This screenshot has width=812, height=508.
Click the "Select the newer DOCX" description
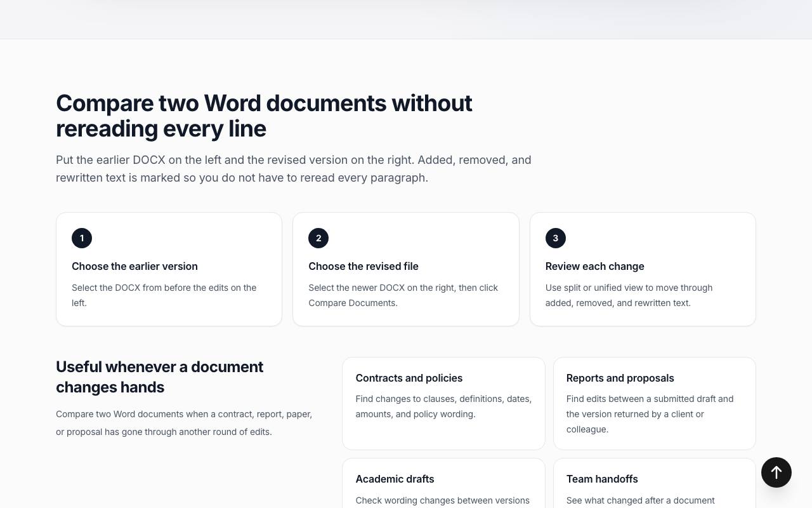(x=403, y=295)
